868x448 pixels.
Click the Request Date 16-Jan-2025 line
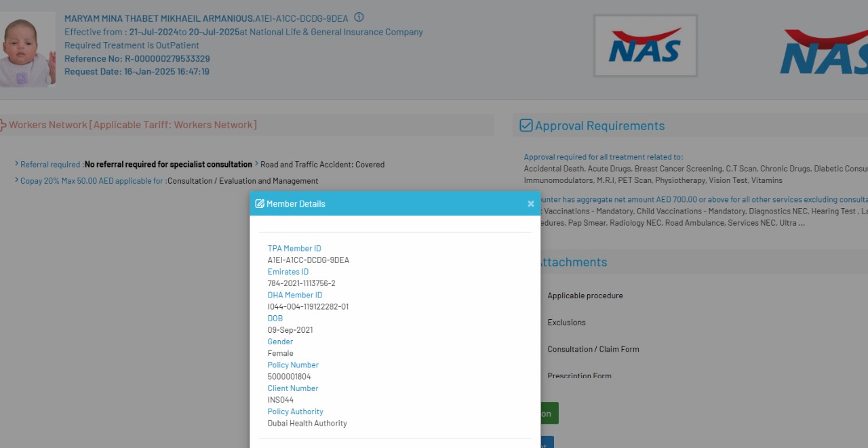pos(137,72)
